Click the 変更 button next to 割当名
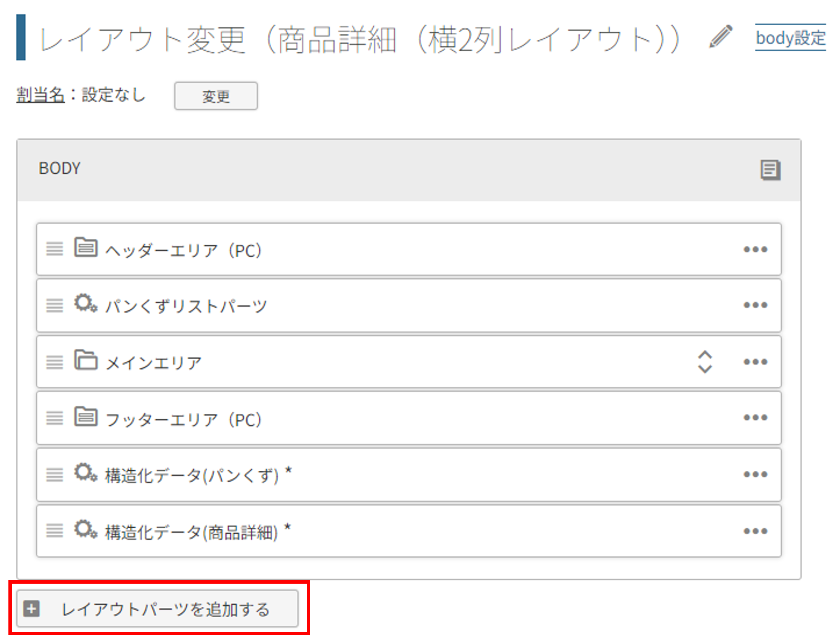Screen dimensions: 840x644 [x=216, y=96]
